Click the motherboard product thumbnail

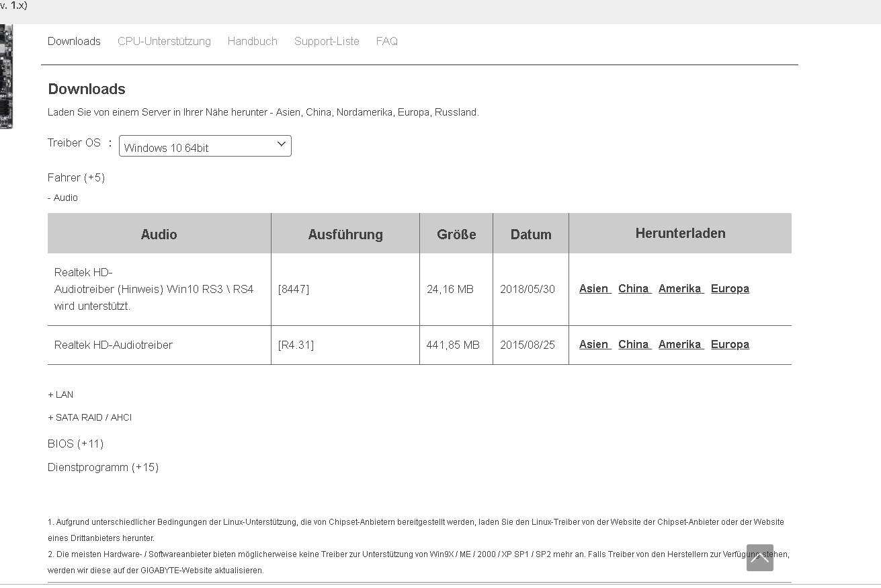6,76
